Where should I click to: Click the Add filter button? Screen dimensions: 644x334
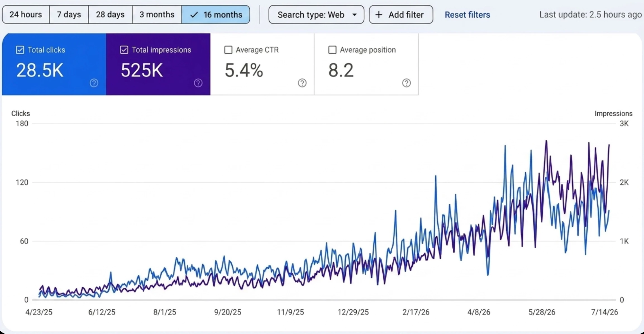(401, 15)
